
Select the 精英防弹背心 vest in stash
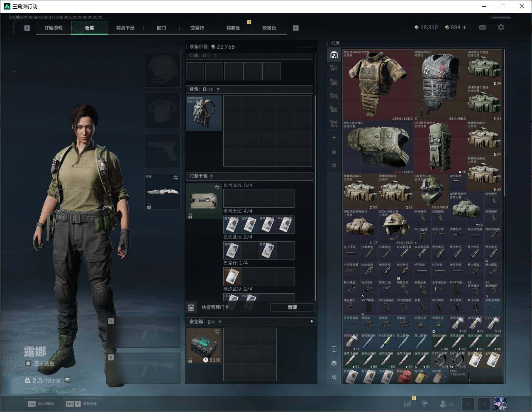440,85
